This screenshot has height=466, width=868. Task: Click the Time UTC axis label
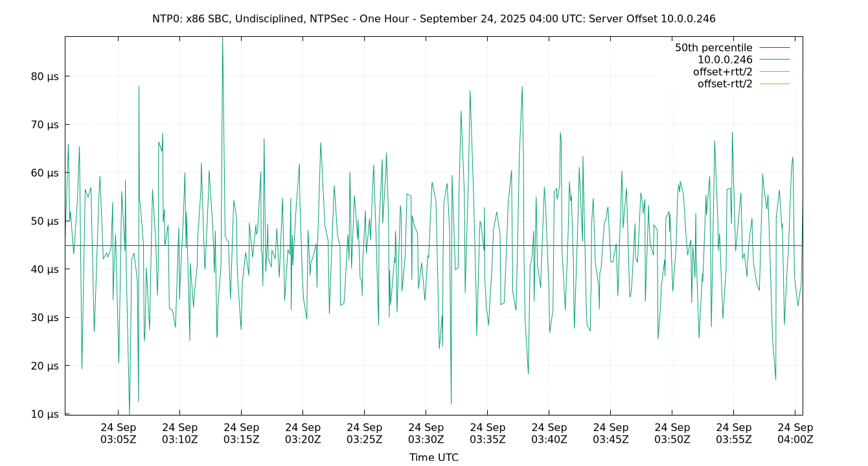pyautogui.click(x=434, y=457)
